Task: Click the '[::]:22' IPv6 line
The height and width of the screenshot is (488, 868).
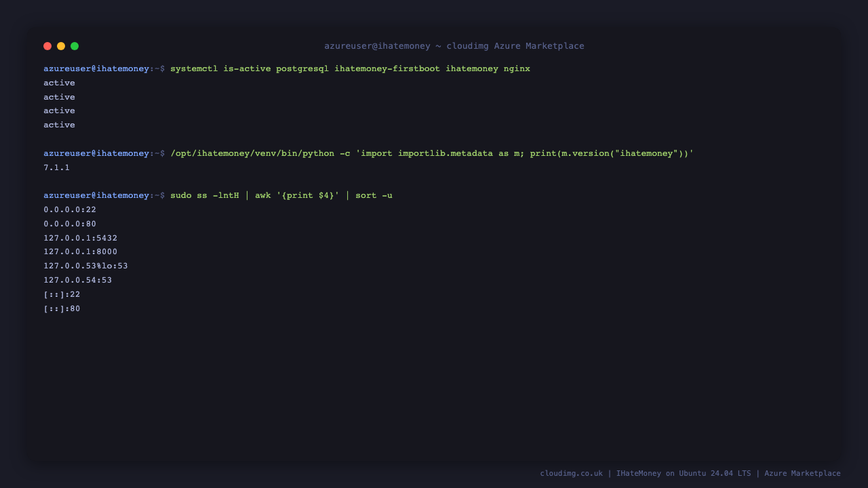Action: coord(62,294)
